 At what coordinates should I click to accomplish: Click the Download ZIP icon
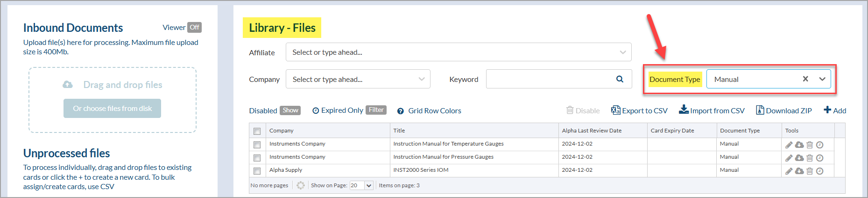click(760, 110)
